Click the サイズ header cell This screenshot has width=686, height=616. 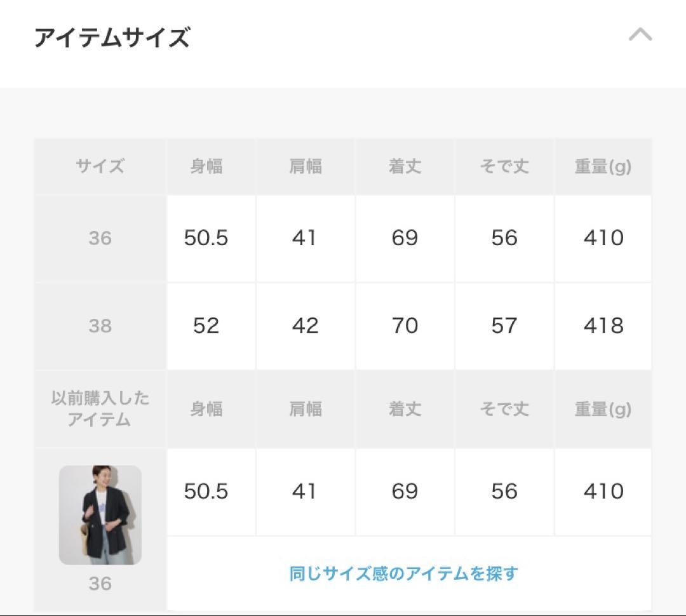tap(100, 166)
